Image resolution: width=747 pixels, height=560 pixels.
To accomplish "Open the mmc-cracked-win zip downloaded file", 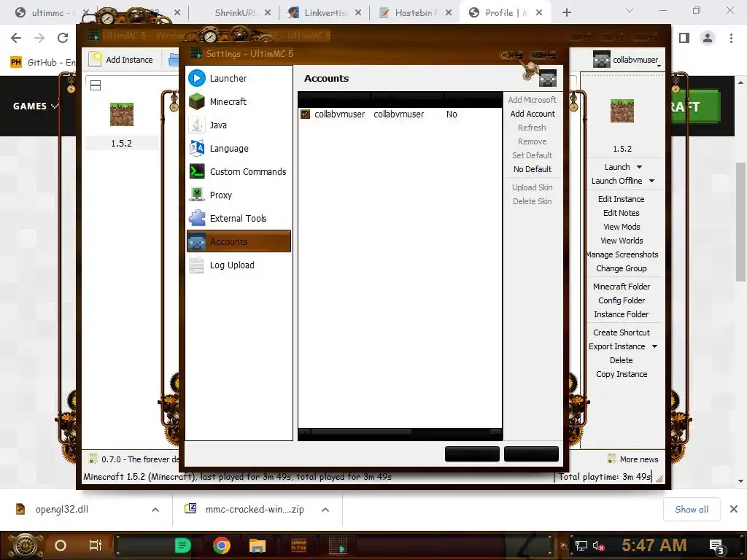I will tap(244, 510).
